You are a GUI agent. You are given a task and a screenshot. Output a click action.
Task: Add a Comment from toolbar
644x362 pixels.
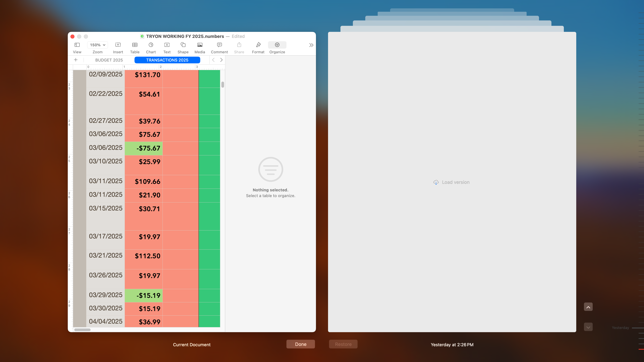coord(219,45)
